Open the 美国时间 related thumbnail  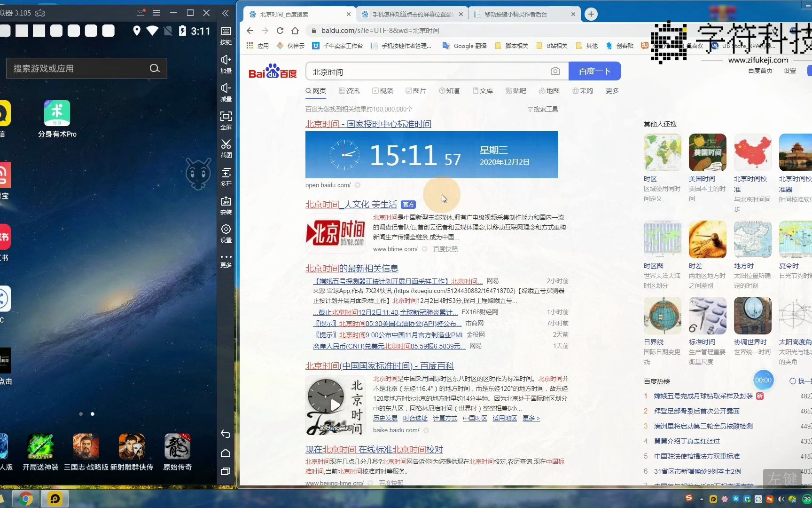point(707,152)
